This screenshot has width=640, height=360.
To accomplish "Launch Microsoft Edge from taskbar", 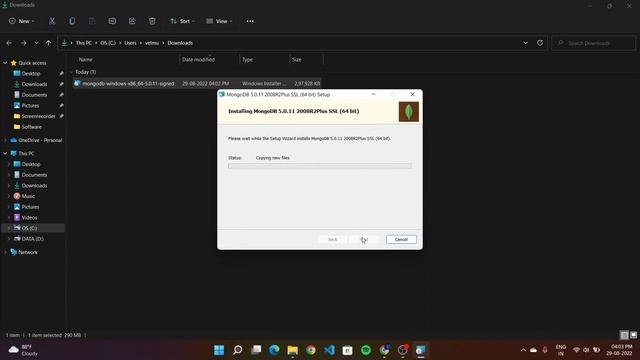I will click(274, 350).
